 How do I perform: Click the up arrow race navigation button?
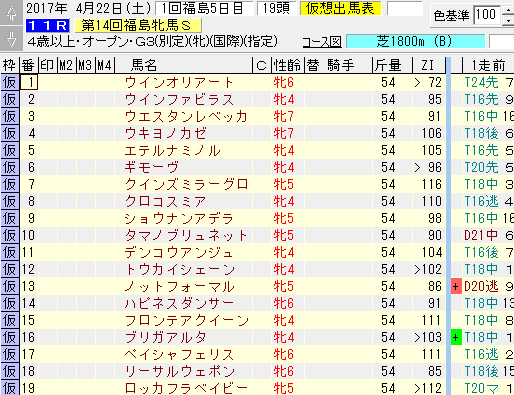coord(11,13)
